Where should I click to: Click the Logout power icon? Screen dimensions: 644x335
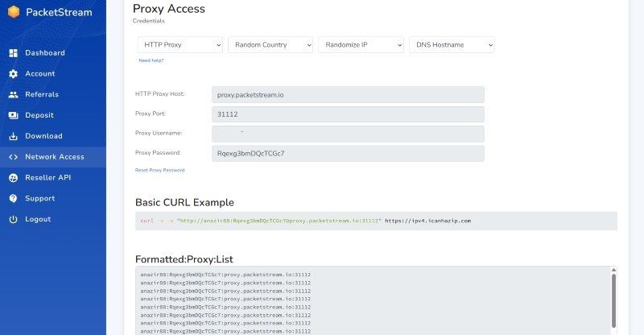click(13, 220)
